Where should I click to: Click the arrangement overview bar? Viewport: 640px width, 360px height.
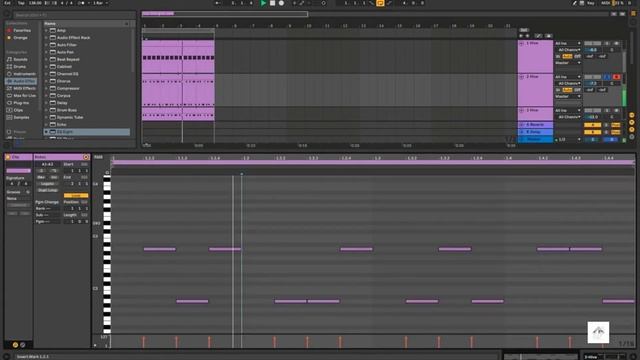(375, 14)
